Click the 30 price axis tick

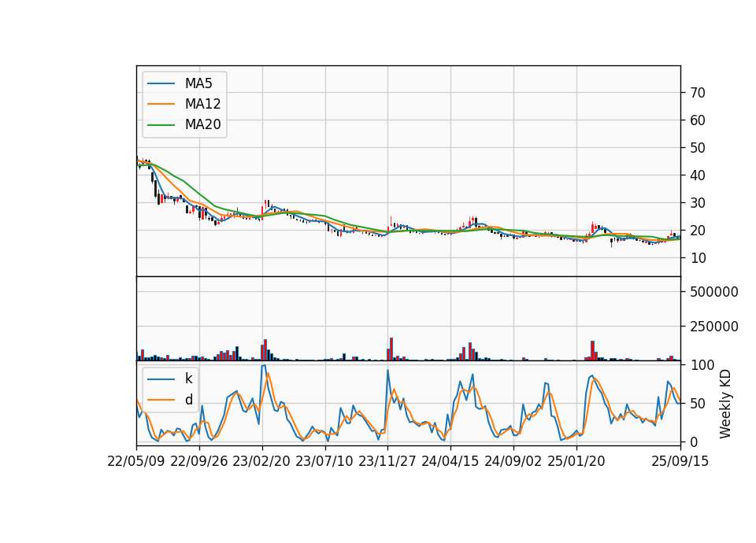(x=698, y=203)
